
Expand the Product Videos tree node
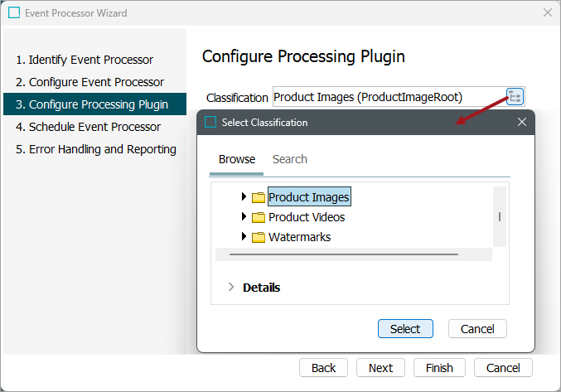(244, 217)
